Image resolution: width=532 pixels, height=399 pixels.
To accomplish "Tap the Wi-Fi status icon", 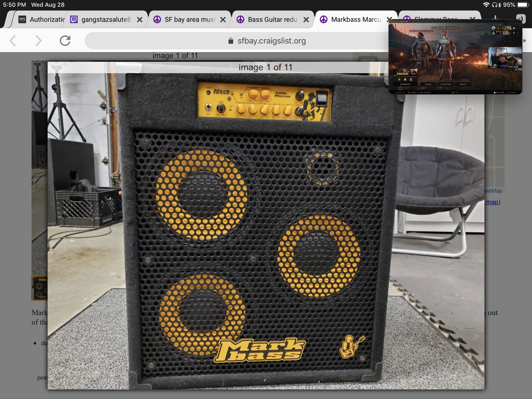I will [x=486, y=5].
